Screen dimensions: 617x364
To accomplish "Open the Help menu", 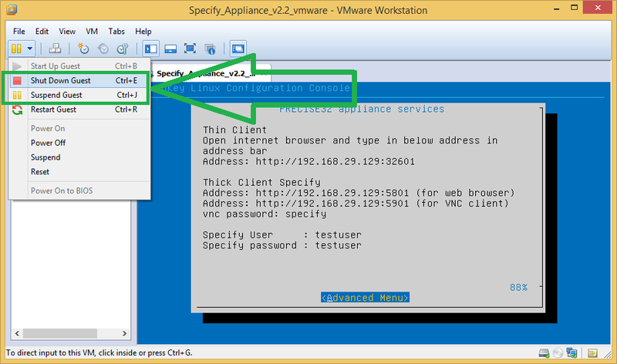I will [x=143, y=31].
